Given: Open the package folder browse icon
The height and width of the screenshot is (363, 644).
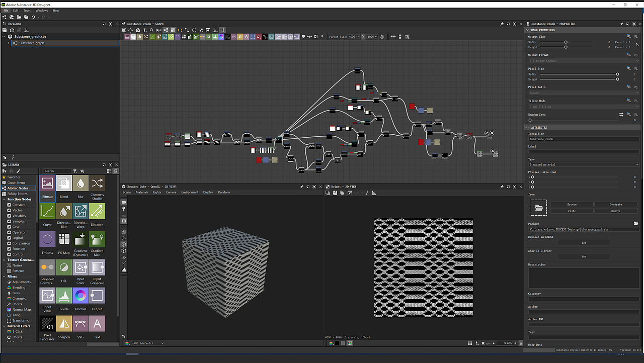Looking at the screenshot, I should point(636,224).
